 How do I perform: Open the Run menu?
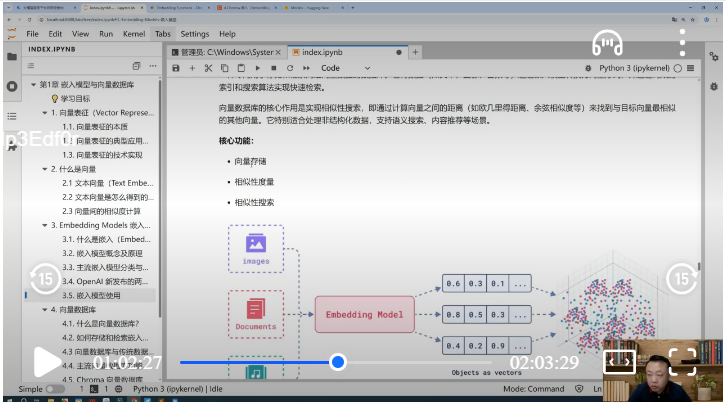106,34
